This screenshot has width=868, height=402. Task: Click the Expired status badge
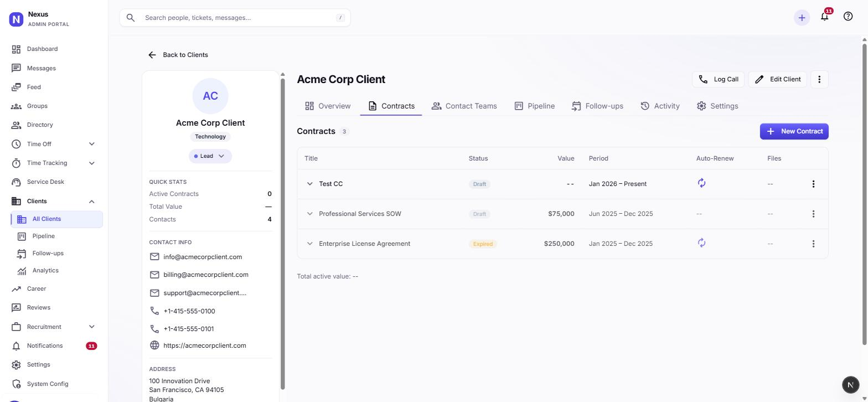(x=483, y=244)
